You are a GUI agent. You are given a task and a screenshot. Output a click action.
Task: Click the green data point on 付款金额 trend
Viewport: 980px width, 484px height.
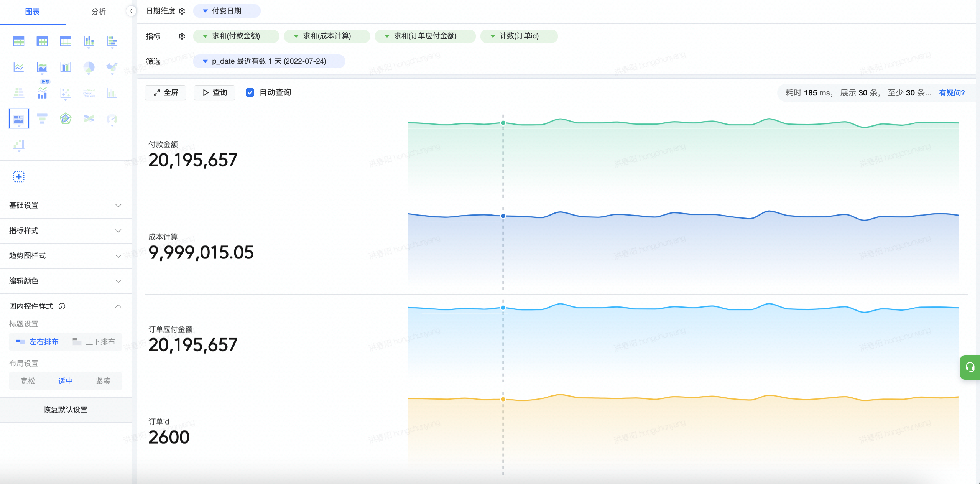point(503,123)
